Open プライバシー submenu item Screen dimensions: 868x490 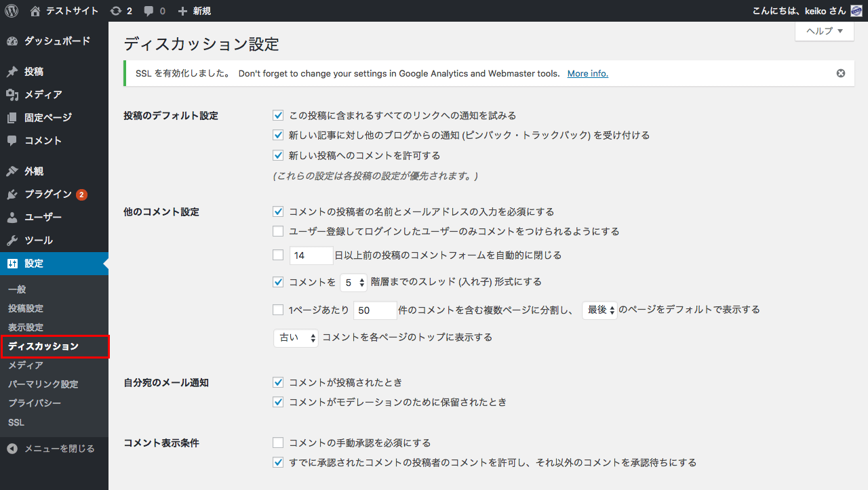point(35,403)
